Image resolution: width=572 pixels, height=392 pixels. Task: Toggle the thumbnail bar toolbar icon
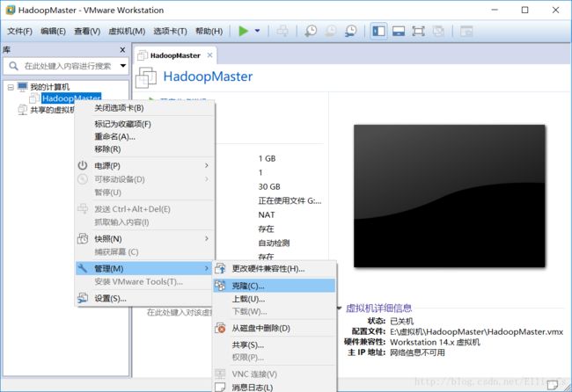[x=399, y=31]
